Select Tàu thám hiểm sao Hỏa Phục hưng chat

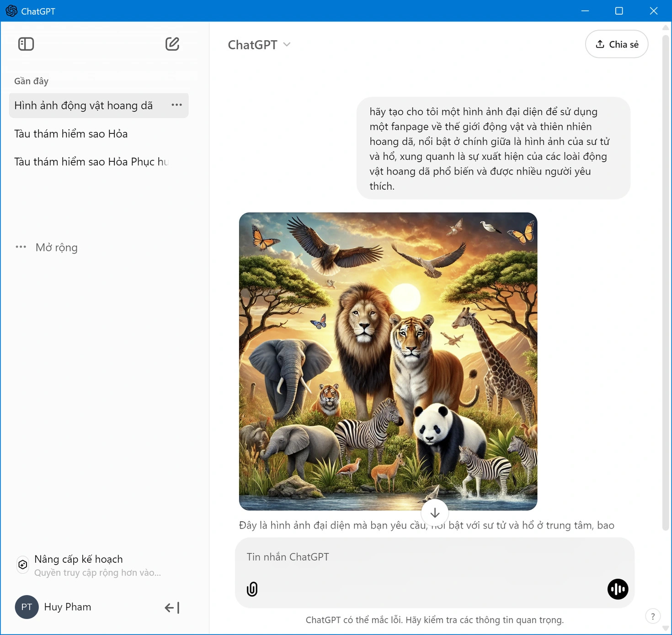pos(91,162)
